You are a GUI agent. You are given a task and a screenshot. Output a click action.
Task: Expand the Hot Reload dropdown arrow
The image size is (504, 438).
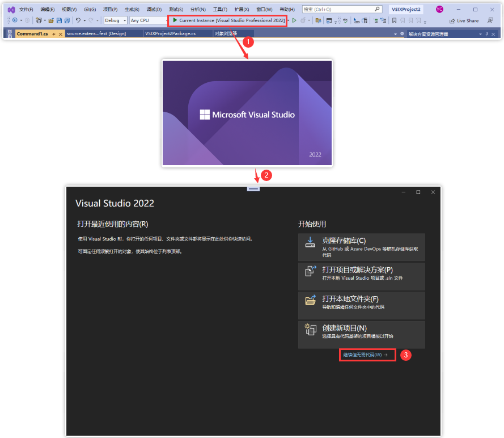(309, 20)
